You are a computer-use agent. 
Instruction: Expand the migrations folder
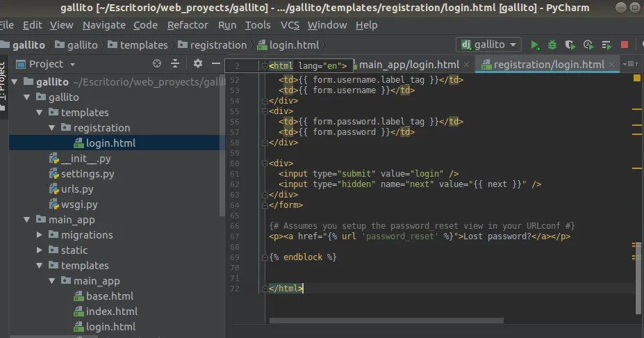pos(40,235)
